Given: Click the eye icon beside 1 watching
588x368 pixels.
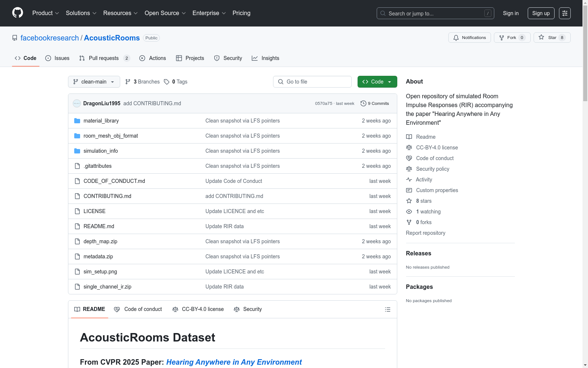Looking at the screenshot, I should tap(409, 212).
